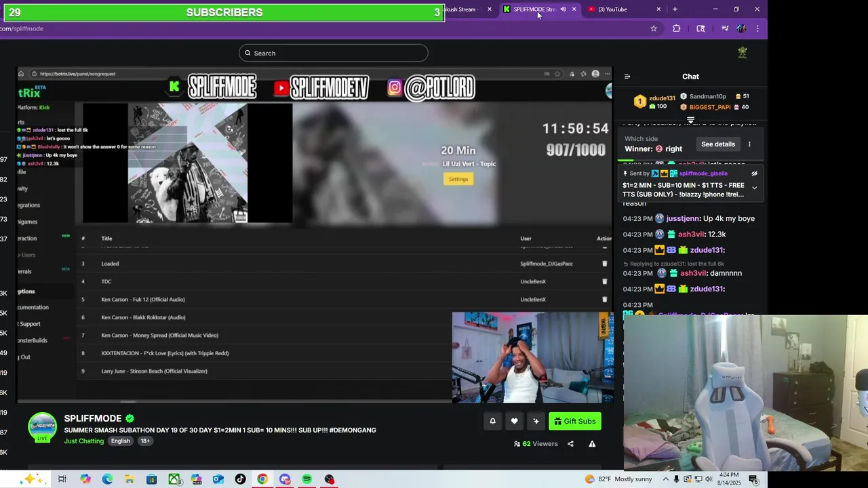Click into the Kick search field

click(x=333, y=53)
